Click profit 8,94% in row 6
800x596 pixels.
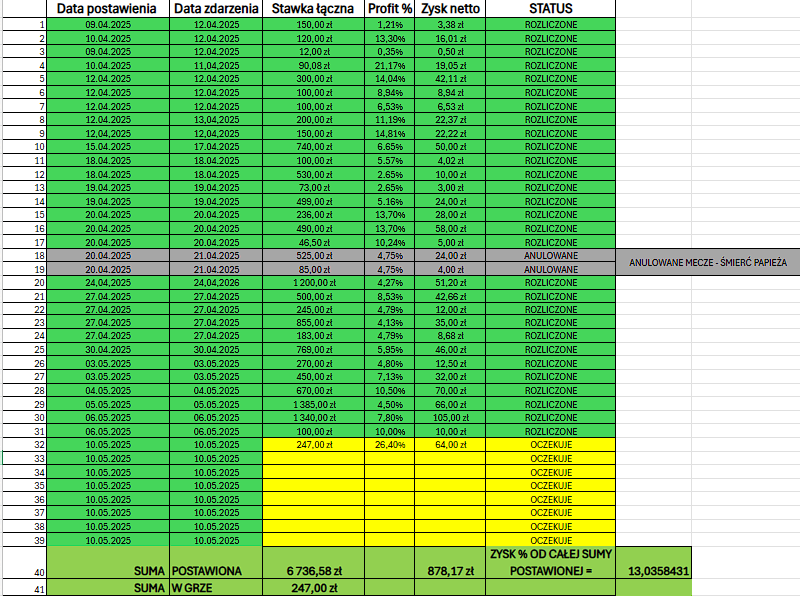390,92
